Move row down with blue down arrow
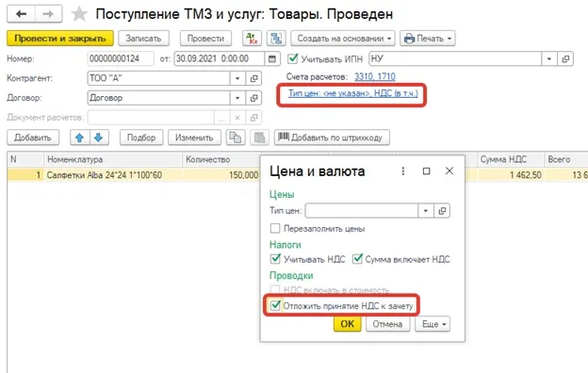This screenshot has width=588, height=373. coord(99,138)
